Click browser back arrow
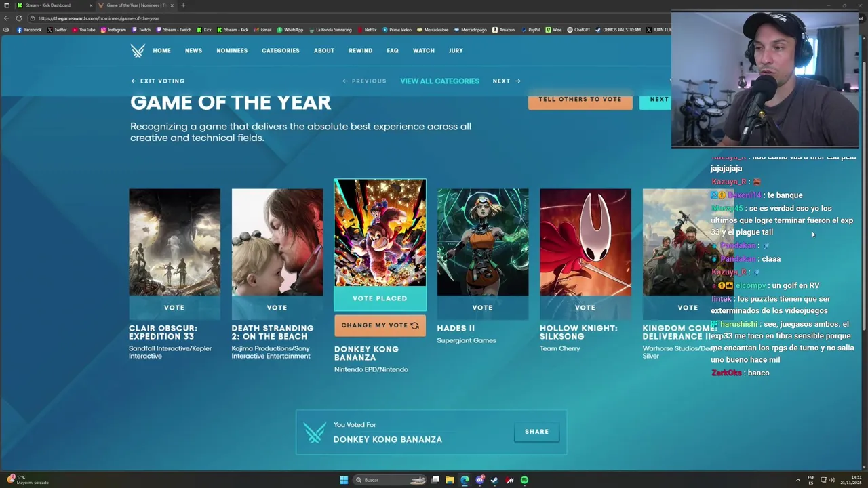This screenshot has width=868, height=488. [7, 18]
